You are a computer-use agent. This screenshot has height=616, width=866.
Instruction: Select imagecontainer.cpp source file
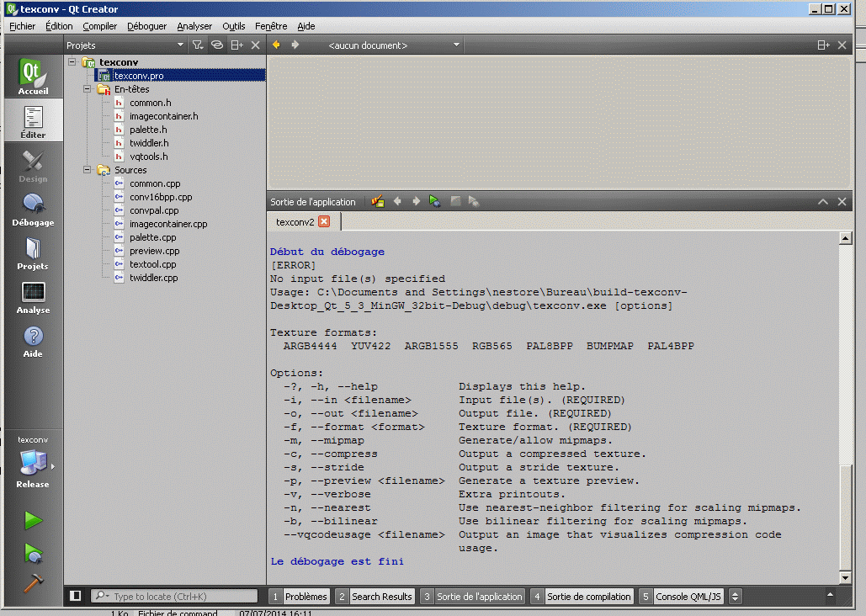pyautogui.click(x=168, y=224)
